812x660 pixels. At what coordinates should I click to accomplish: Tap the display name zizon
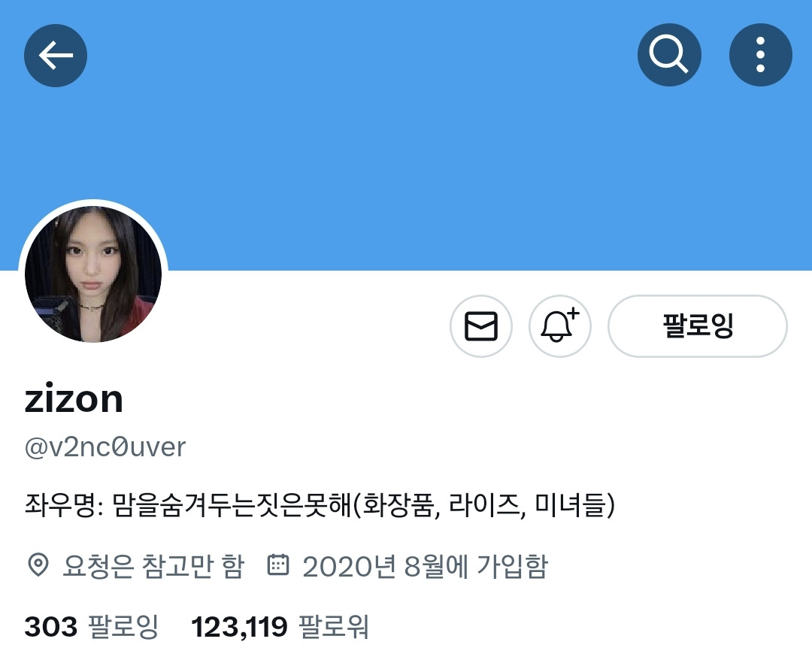tap(74, 399)
